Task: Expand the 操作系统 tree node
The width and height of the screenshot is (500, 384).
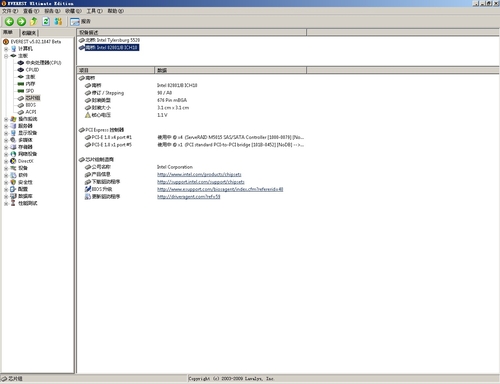Action: 6,119
